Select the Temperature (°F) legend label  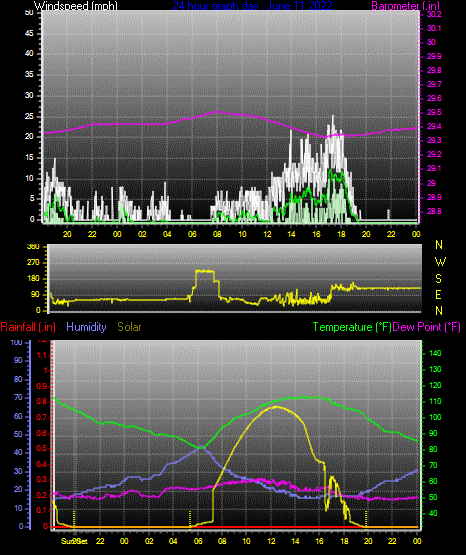(352, 327)
